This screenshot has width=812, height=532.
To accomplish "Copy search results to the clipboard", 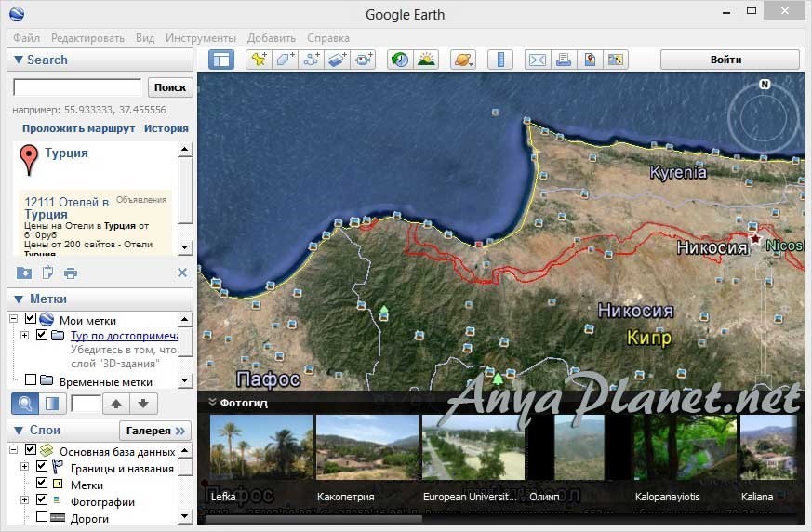I will [47, 273].
